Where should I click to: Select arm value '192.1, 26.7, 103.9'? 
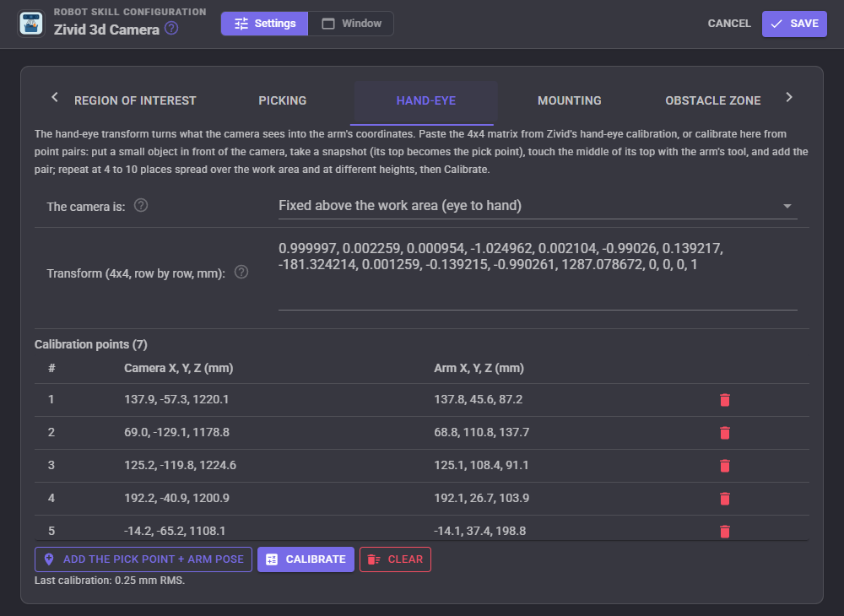[x=481, y=498]
